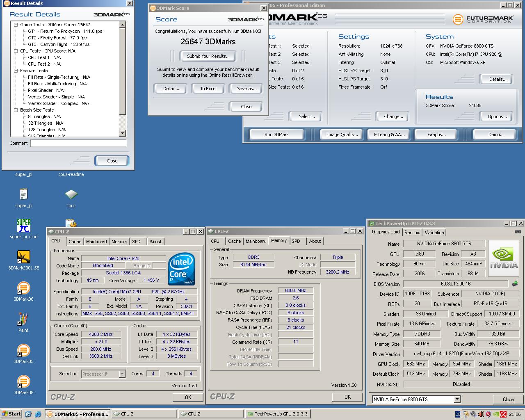Switch to the Sensors tab in GPU-Z
Image resolution: width=525 pixels, height=420 pixels.
tap(412, 232)
